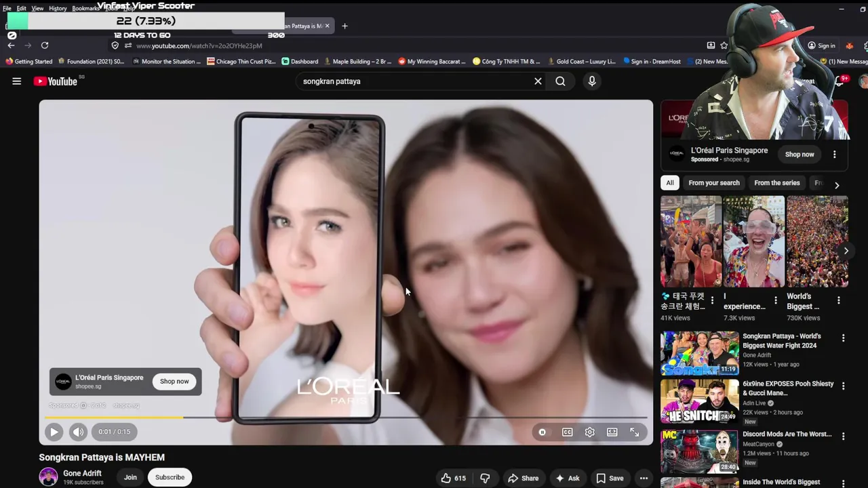Open the File menu
The width and height of the screenshot is (868, 488).
[7, 8]
